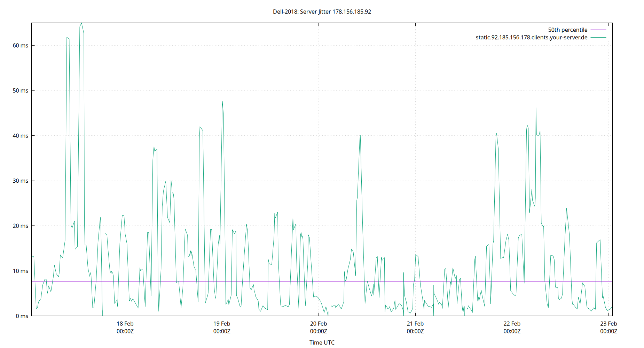Click the 47 ms spike near 19 Feb
Screen dimensions: 644x348
pyautogui.click(x=222, y=102)
